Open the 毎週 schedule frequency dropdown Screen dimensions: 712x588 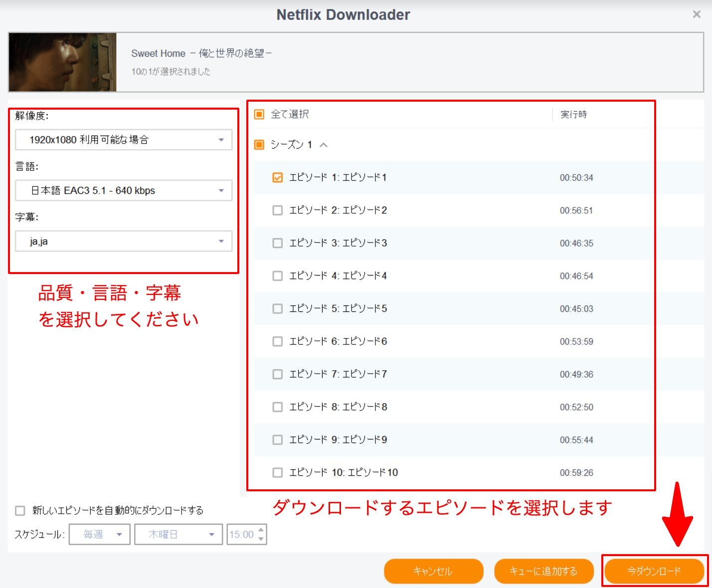coord(100,534)
